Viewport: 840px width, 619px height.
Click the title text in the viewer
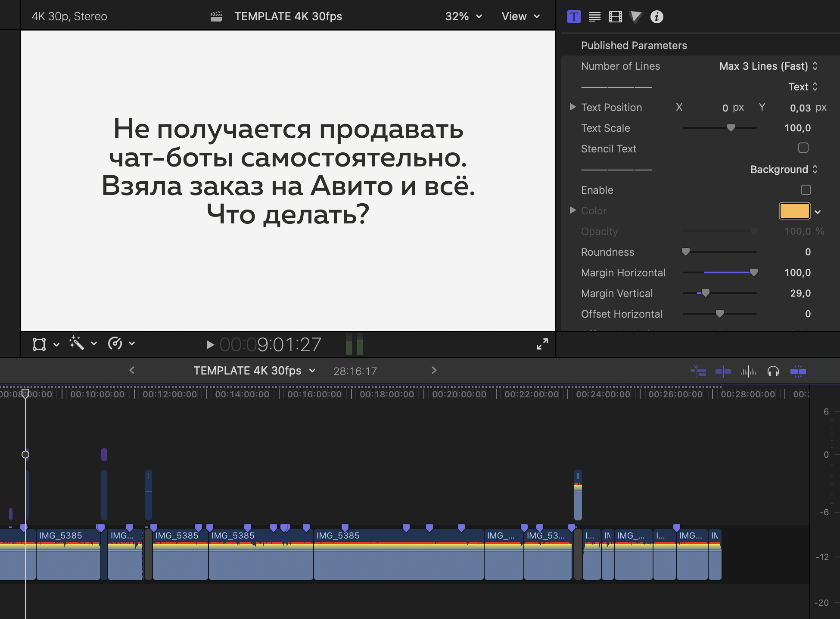point(288,171)
